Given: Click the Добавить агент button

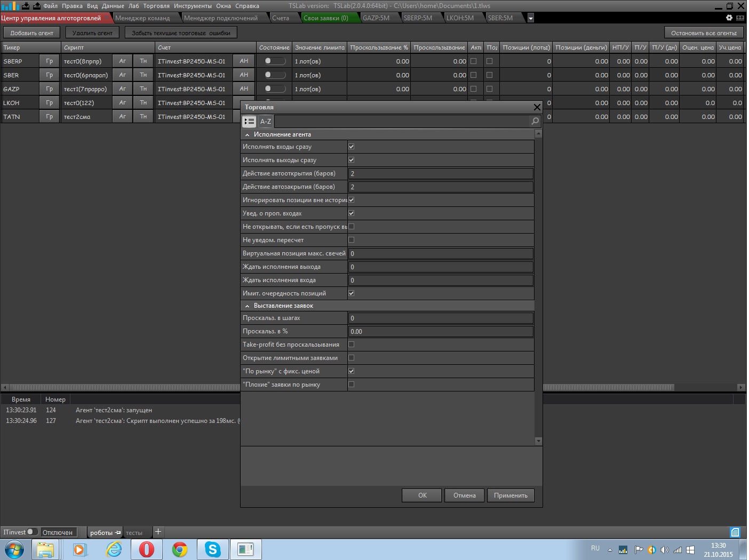Looking at the screenshot, I should pyautogui.click(x=32, y=33).
